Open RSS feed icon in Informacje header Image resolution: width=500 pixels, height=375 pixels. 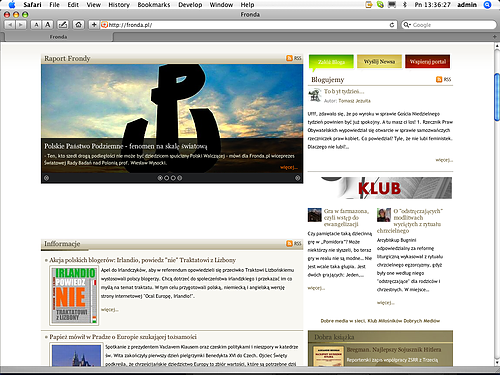(x=289, y=244)
